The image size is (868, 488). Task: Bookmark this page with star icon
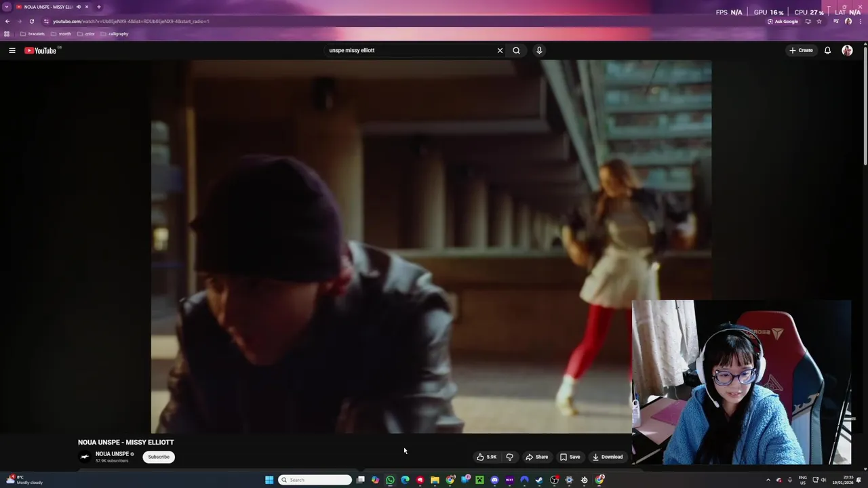point(819,21)
